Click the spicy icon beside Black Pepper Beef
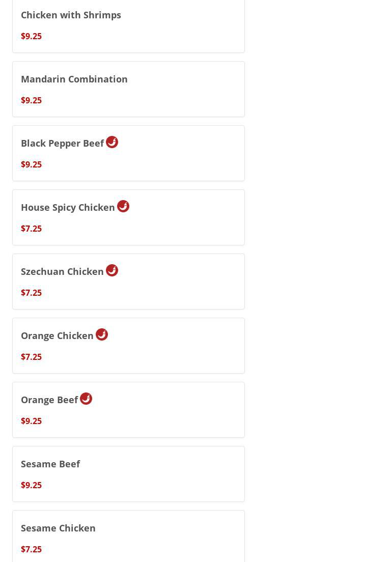 coord(112,142)
